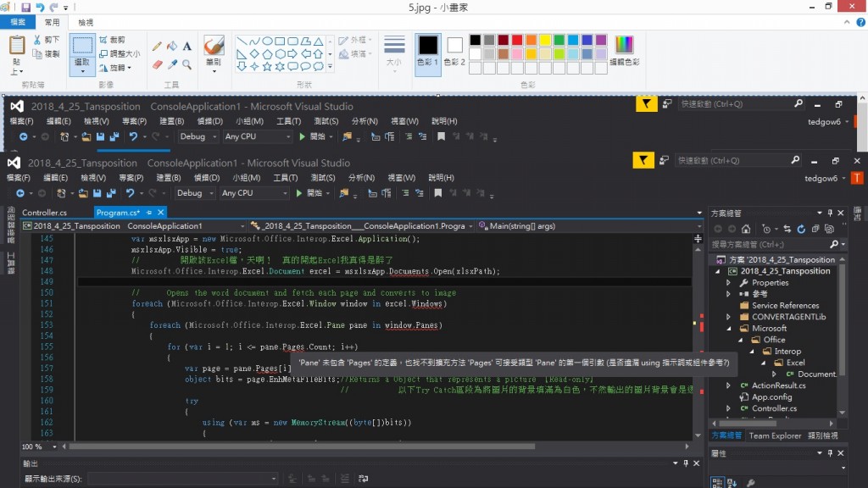Click the Paint Rotate (旋轉) button
This screenshot has height=488, width=868.
115,68
